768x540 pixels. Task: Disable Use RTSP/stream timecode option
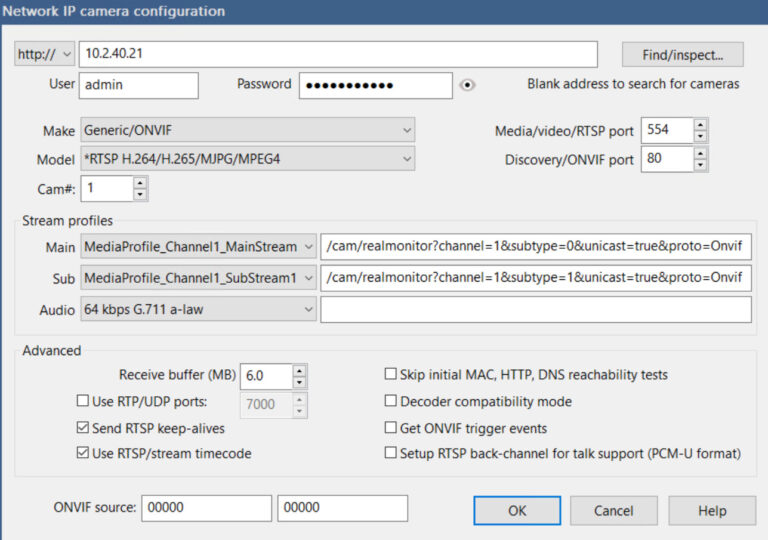coord(83,454)
